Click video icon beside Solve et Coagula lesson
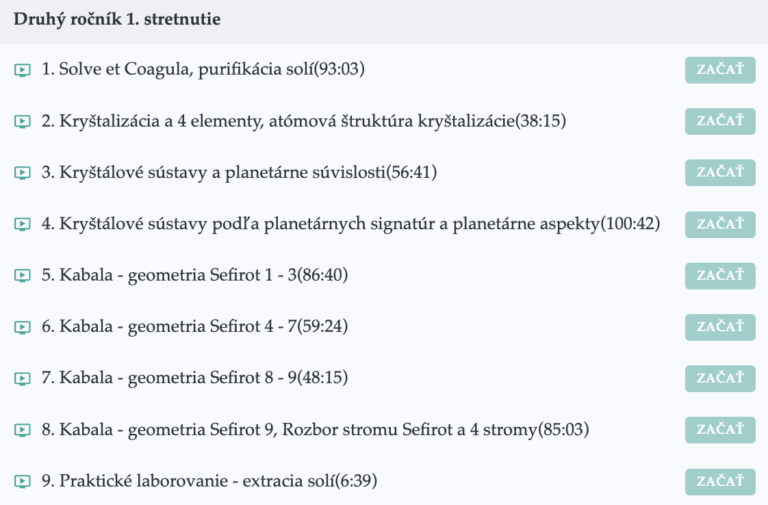The height and width of the screenshot is (505, 768). pyautogui.click(x=22, y=70)
